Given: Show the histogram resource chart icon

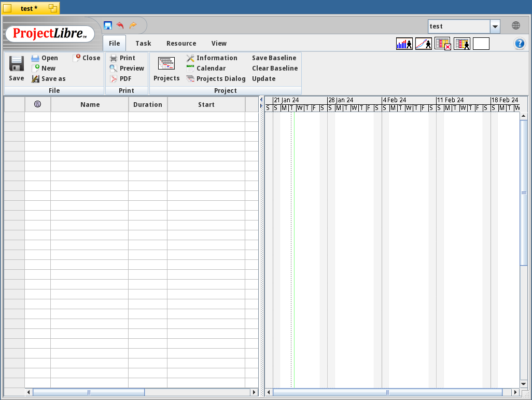Looking at the screenshot, I should click(x=404, y=44).
